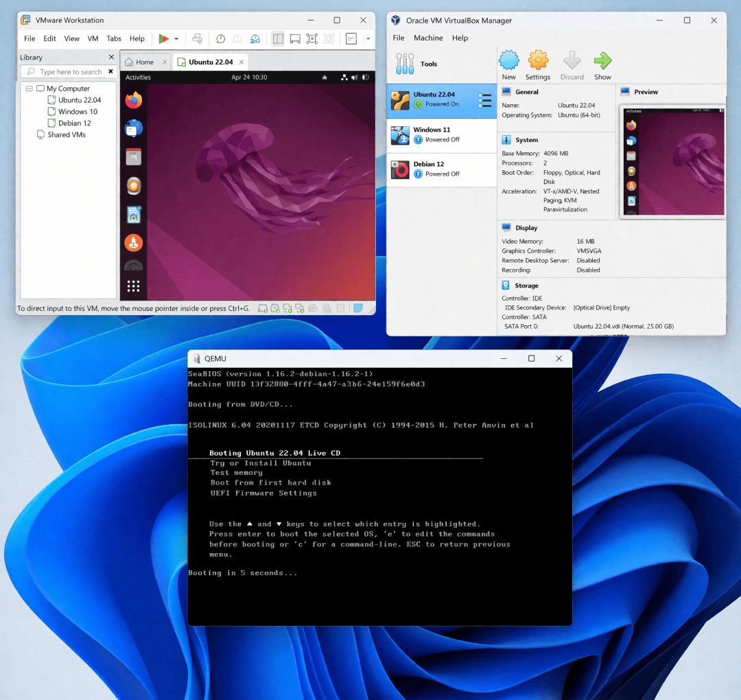Open the Ubuntu 22.04 machine menu list icon in VirtualBox
741x700 pixels.
click(x=484, y=100)
